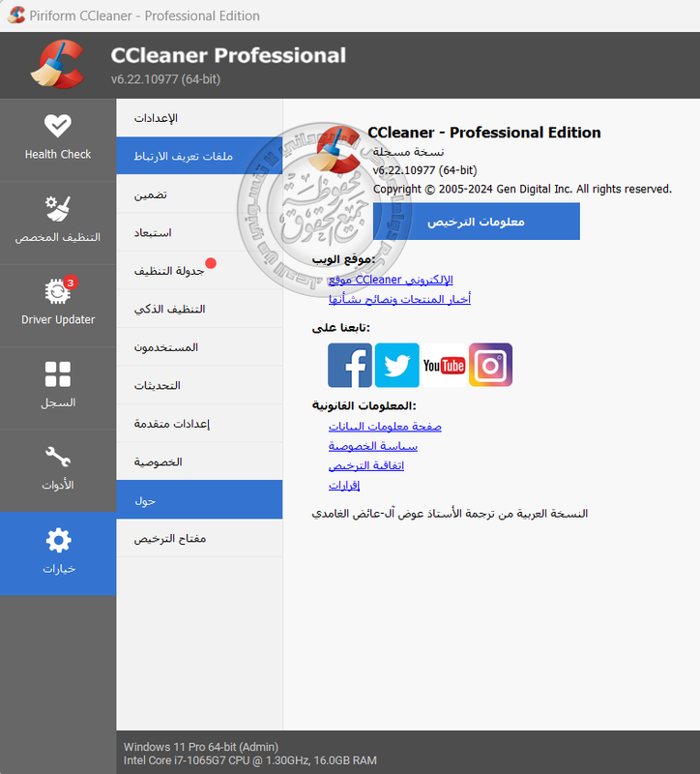Viewport: 700px width, 774px height.
Task: Open the Registry grid icon (السجل)
Action: click(58, 374)
